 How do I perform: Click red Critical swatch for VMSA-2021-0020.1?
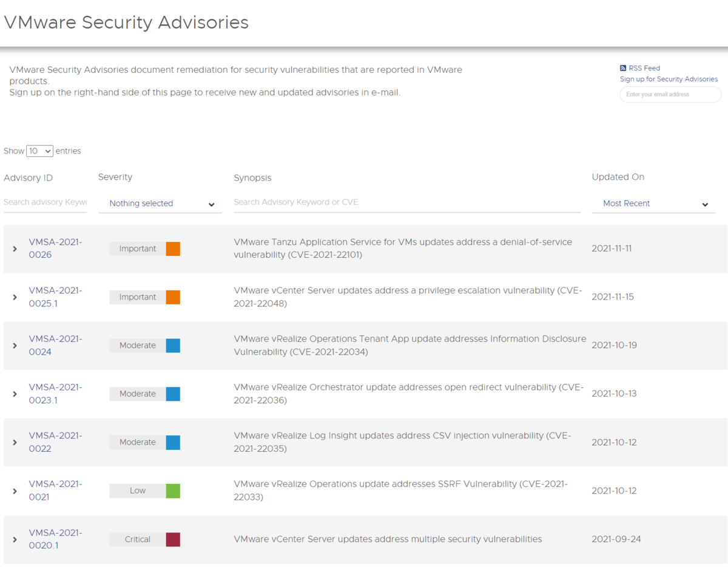click(x=173, y=540)
